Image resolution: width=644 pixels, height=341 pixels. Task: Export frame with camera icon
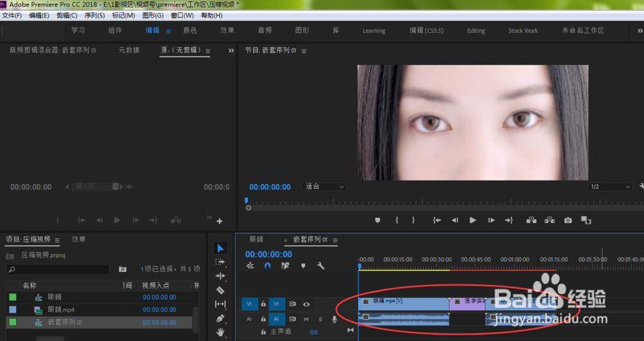568,220
